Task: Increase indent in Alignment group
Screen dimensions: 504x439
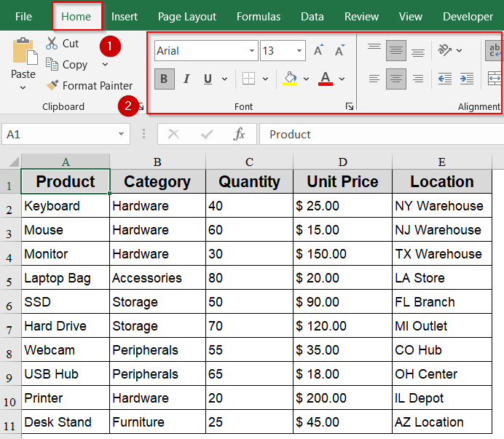Action: (466, 79)
